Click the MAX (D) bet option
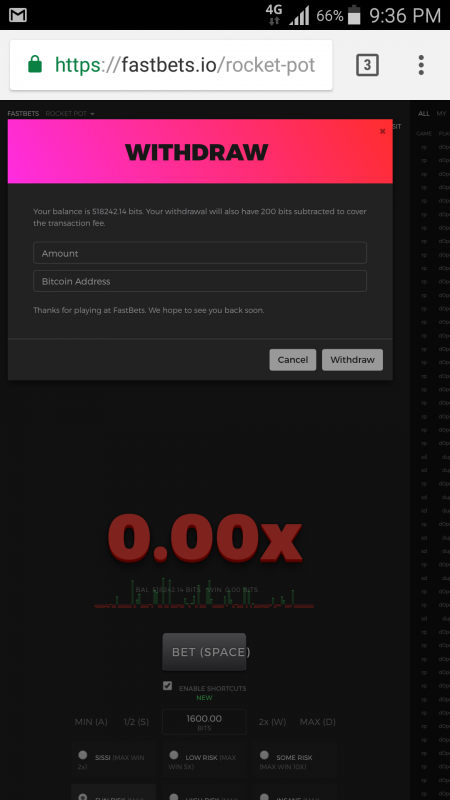 coord(317,722)
